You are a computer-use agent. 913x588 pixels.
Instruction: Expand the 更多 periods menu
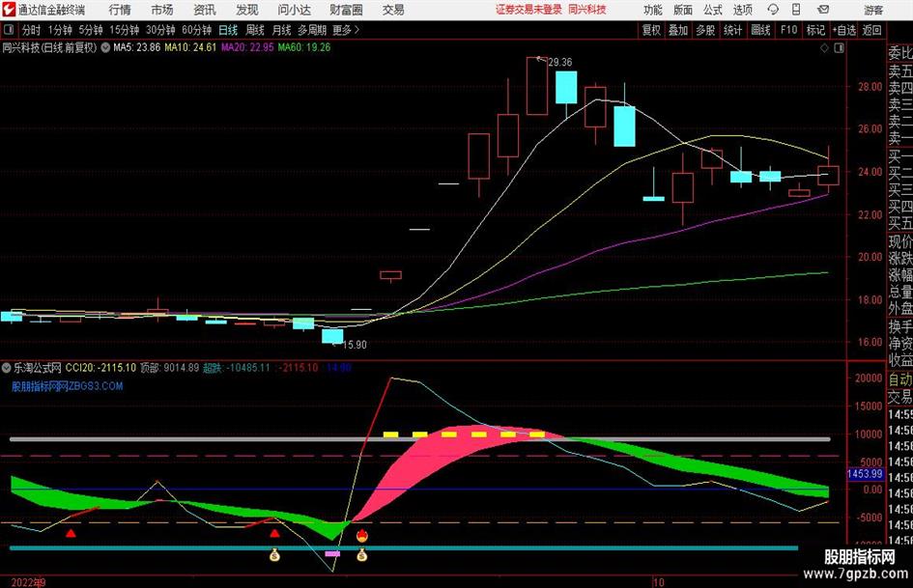pyautogui.click(x=347, y=30)
